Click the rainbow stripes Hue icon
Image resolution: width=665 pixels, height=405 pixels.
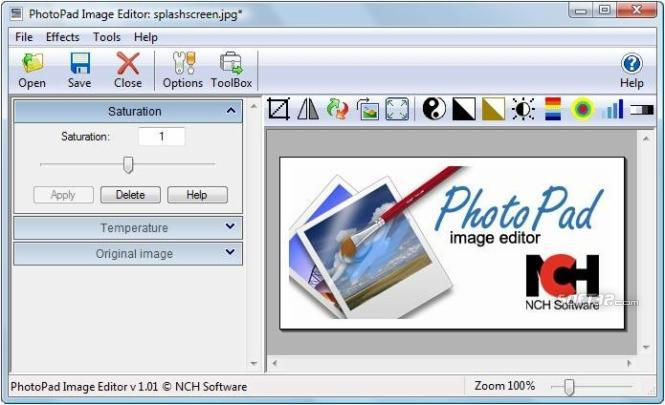553,109
